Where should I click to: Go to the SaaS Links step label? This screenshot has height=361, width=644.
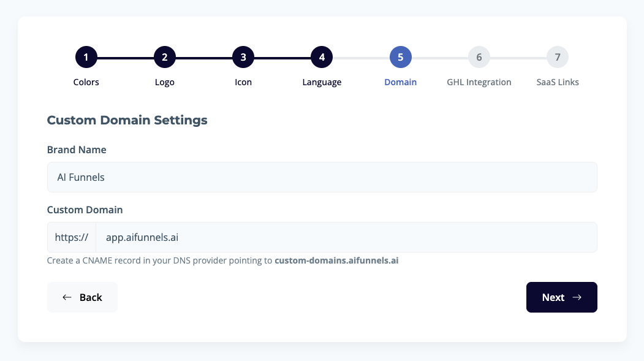tap(557, 82)
